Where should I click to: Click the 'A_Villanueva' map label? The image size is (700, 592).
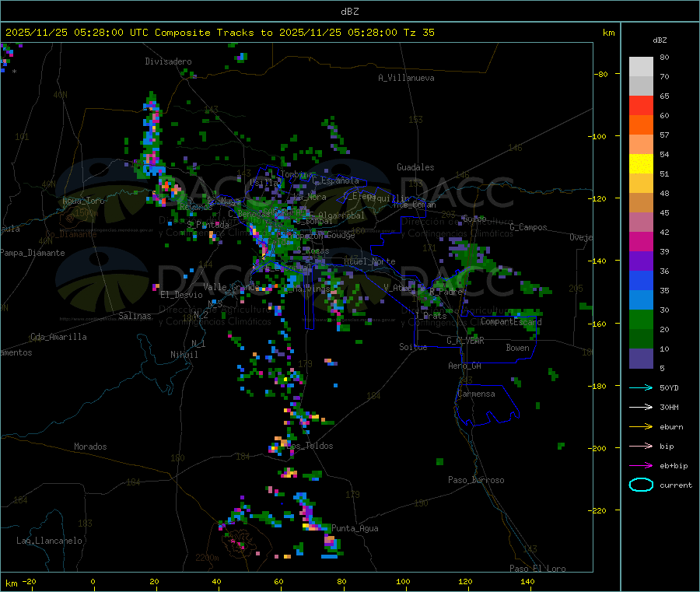tap(406, 78)
